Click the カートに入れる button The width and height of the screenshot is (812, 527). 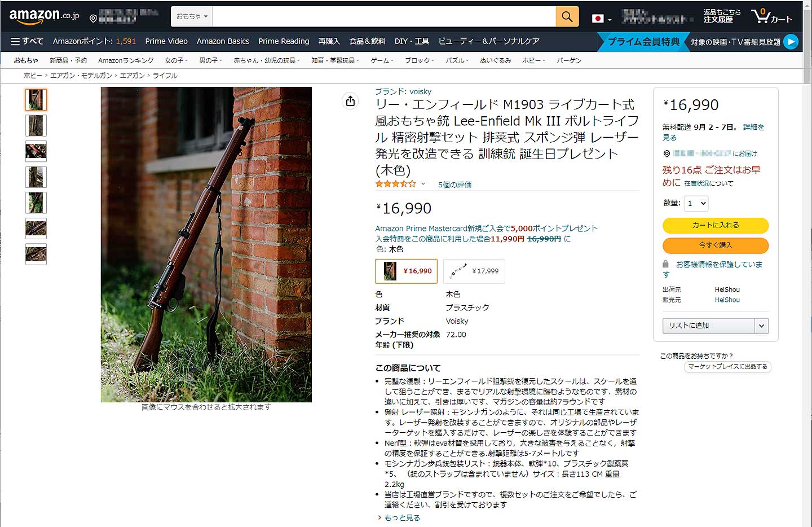(x=715, y=225)
